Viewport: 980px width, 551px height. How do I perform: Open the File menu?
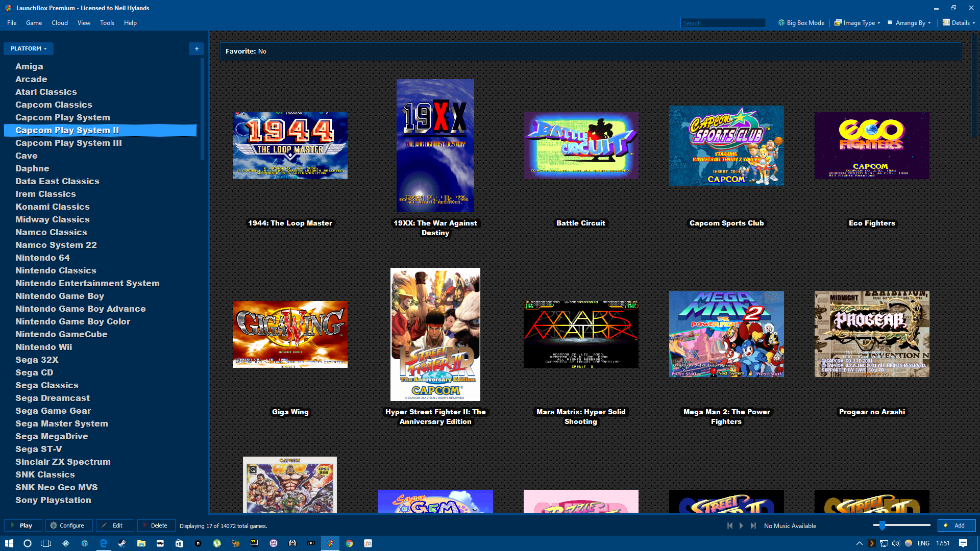pyautogui.click(x=12, y=23)
